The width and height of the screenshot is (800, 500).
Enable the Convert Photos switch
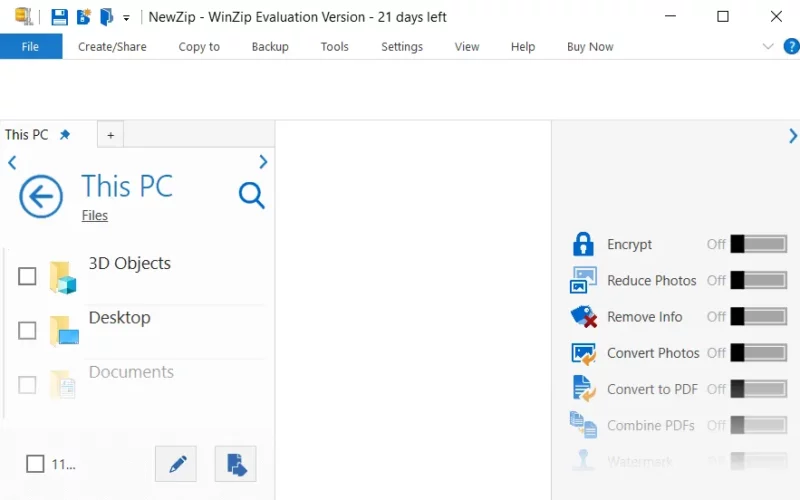click(x=759, y=353)
